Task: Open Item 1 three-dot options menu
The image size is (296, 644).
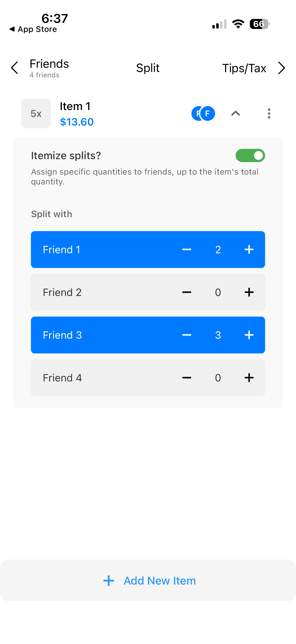Action: pos(269,113)
